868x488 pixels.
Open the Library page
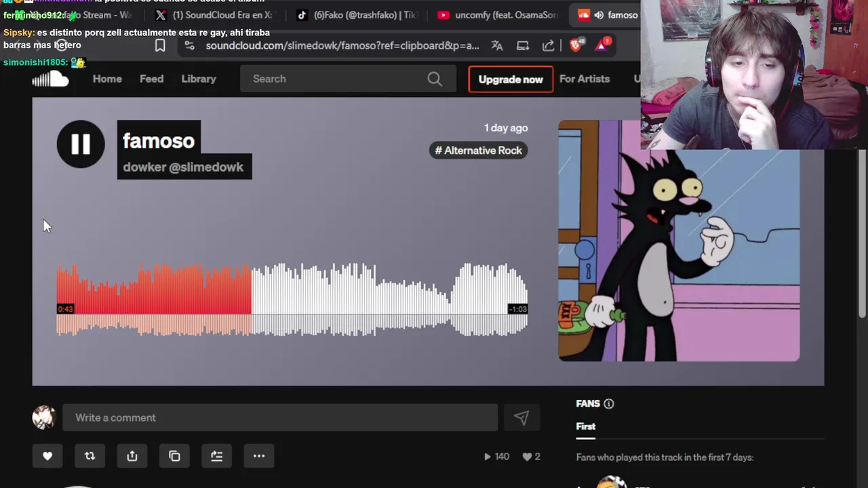[199, 79]
